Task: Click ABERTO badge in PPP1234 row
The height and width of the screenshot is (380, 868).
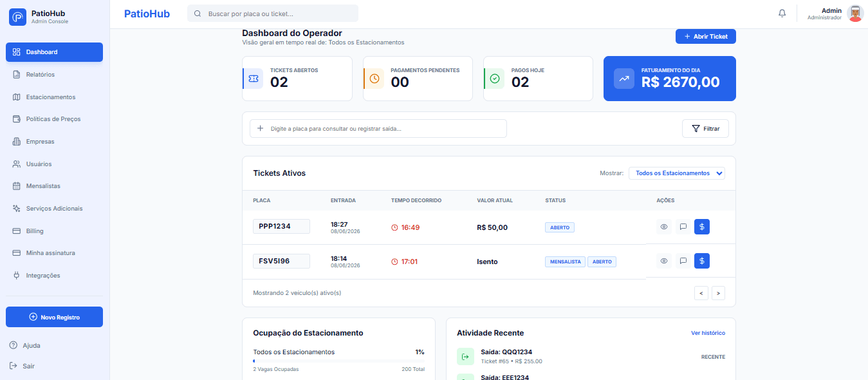Action: coord(560,227)
